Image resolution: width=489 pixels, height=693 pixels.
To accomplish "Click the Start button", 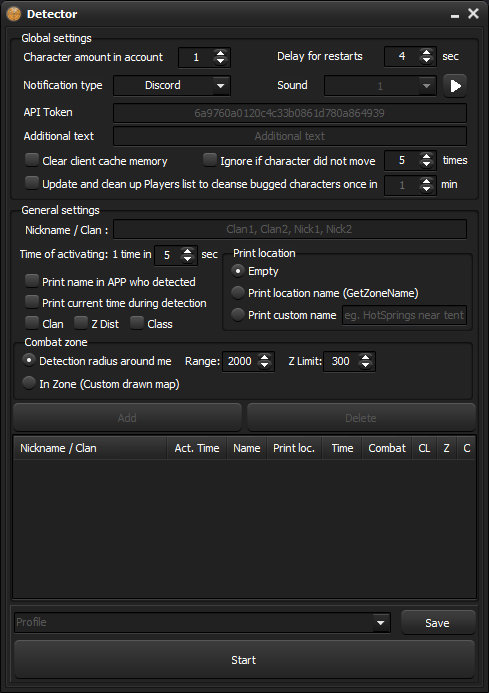I will pyautogui.click(x=244, y=660).
